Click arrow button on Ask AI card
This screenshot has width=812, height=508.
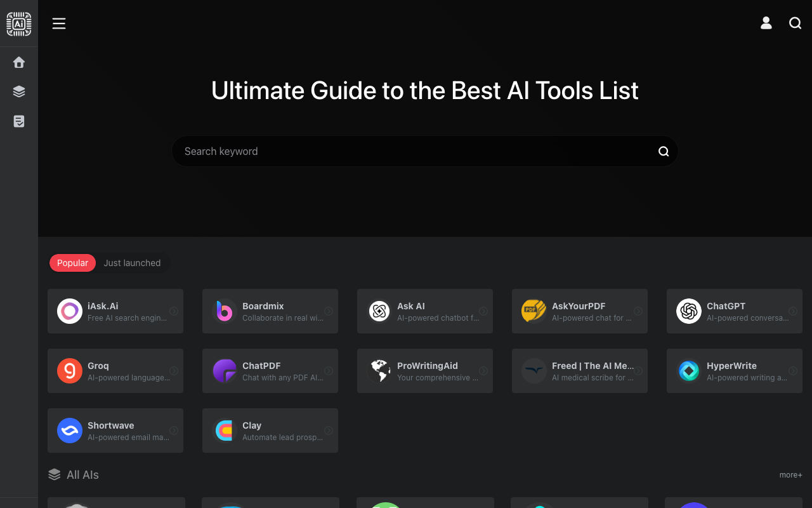point(483,311)
